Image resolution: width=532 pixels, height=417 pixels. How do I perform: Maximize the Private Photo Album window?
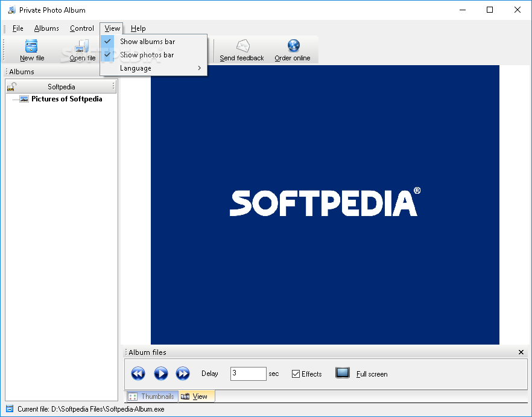click(490, 10)
